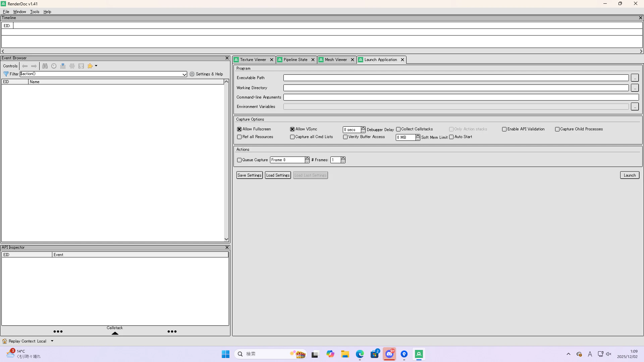
Task: Click the binoculars find icon in Event Browser
Action: coord(45,66)
